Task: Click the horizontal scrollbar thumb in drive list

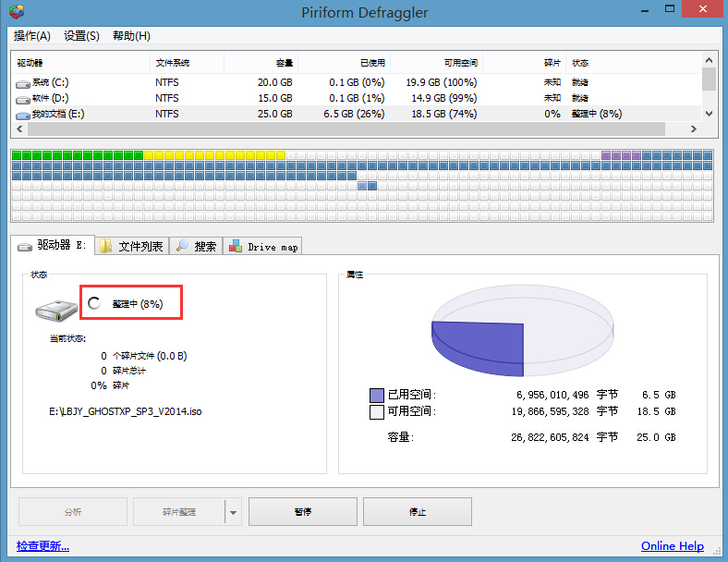Action: point(346,128)
